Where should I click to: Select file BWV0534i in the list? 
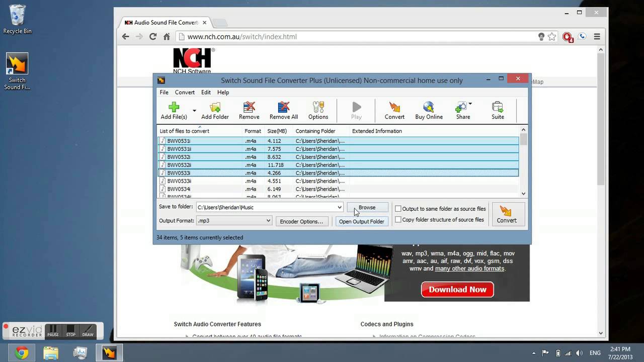(338, 189)
